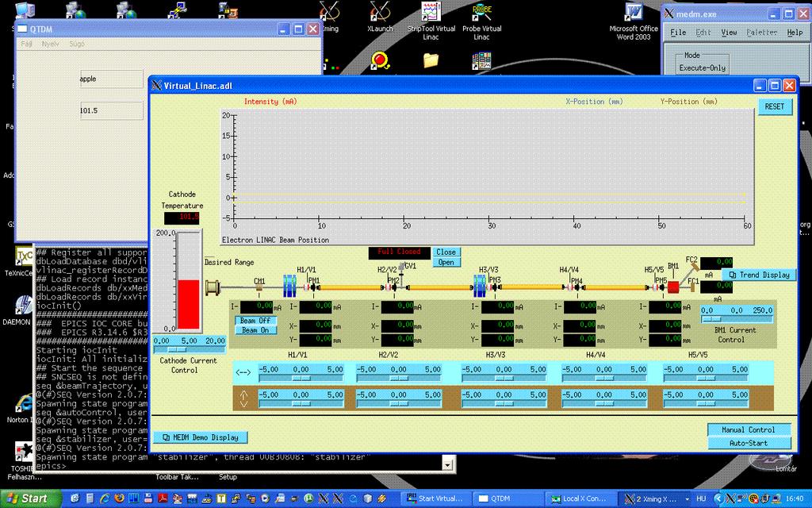Open the yellow folder on desktop

(x=431, y=60)
